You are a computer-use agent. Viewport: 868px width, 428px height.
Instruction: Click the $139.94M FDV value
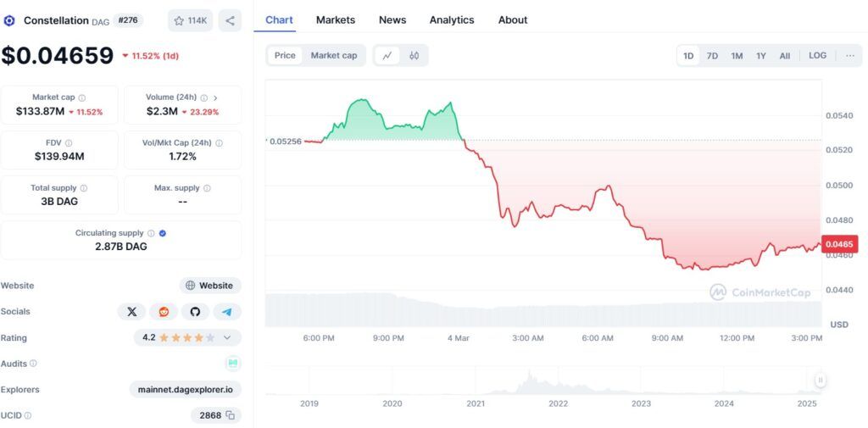59,157
